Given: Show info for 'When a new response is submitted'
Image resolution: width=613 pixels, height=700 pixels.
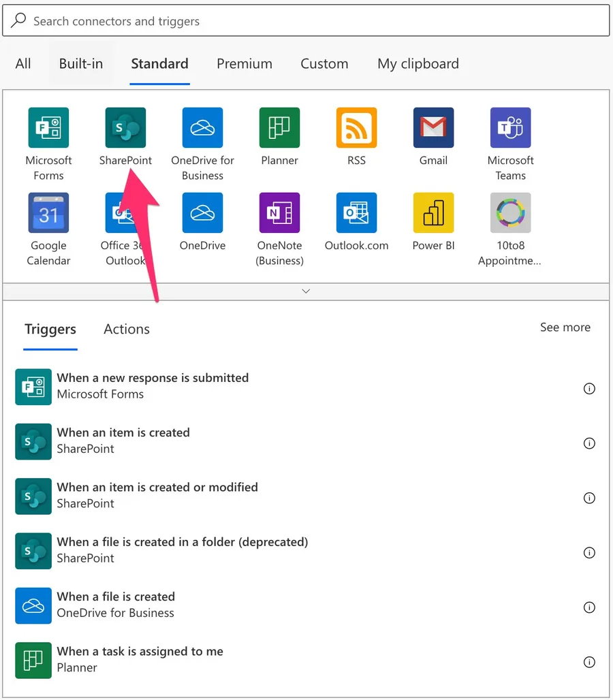Looking at the screenshot, I should pos(589,389).
